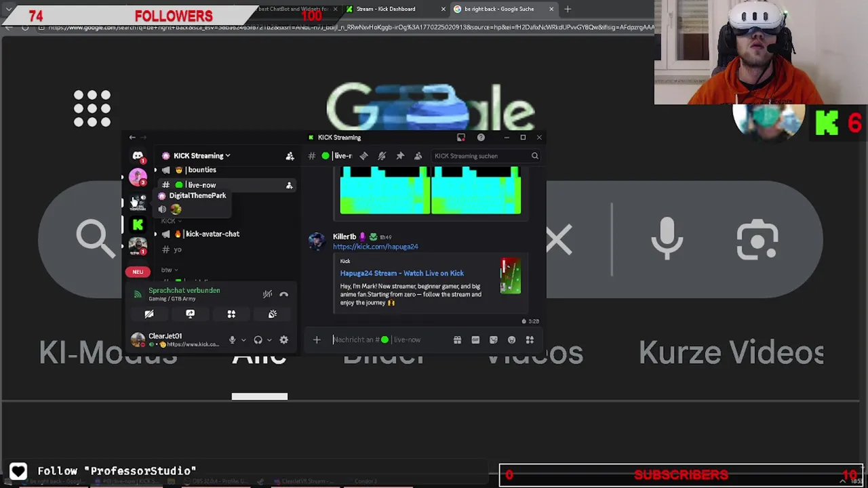The height and width of the screenshot is (488, 868).
Task: Open microphone input options arrow
Action: (x=243, y=340)
